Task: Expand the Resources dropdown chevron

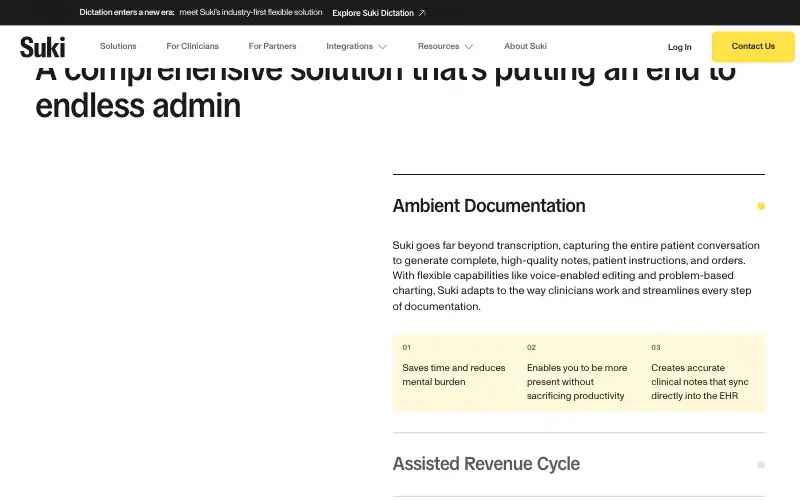Action: click(469, 47)
